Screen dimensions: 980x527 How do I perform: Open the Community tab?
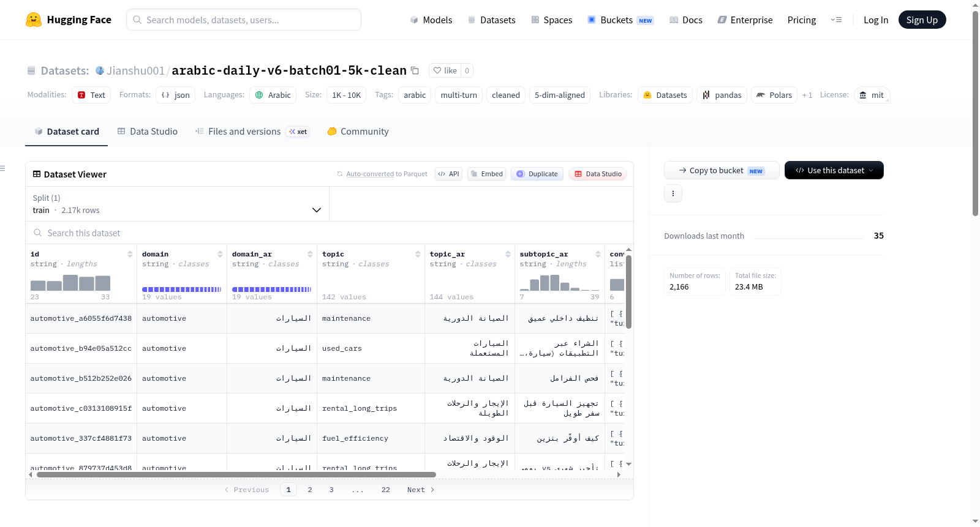358,132
